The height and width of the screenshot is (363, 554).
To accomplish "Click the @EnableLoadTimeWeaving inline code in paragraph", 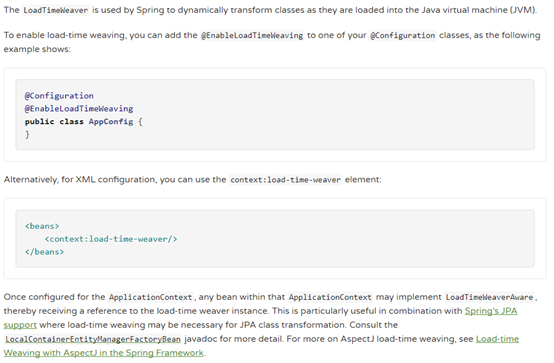I will tap(252, 35).
